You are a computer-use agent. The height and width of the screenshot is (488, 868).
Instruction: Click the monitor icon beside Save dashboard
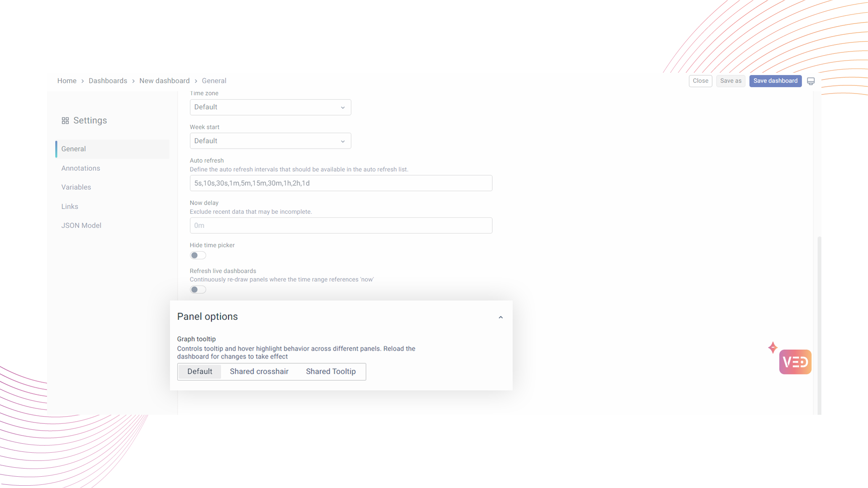click(811, 81)
